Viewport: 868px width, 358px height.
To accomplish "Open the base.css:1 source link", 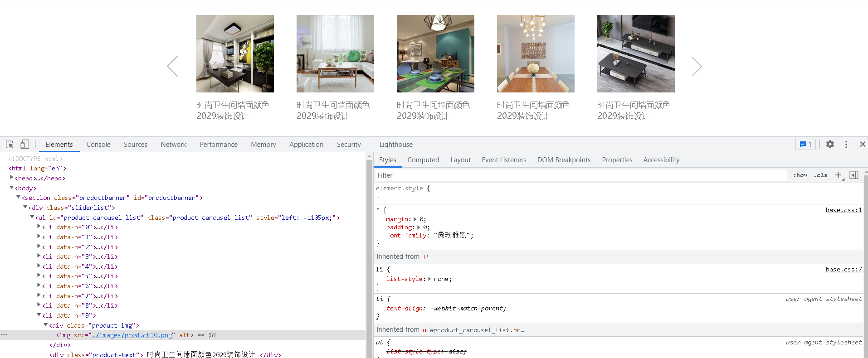I will 844,210.
